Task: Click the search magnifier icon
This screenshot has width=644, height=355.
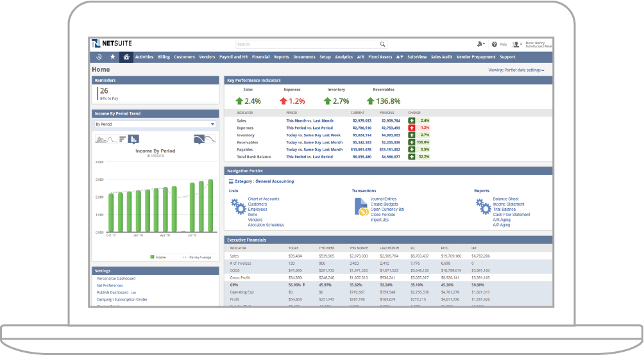Action: pos(382,44)
